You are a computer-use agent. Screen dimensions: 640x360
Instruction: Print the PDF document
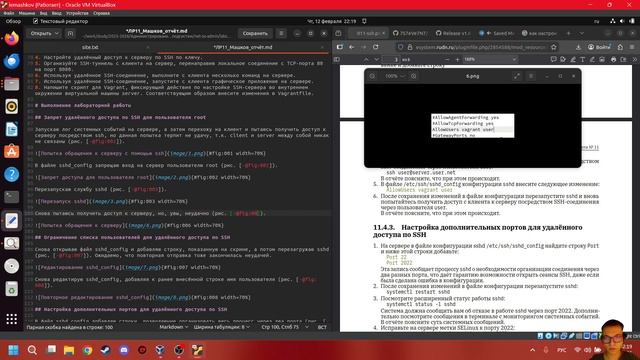pos(613,59)
